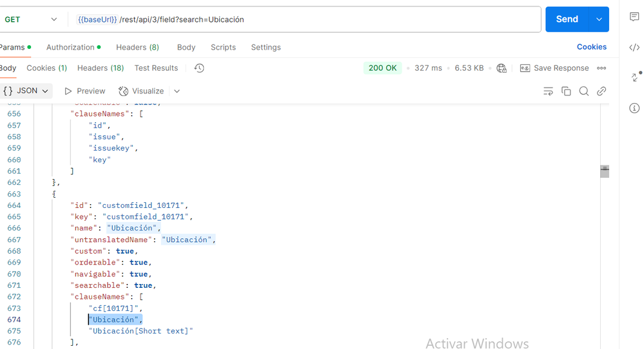
Task: Click the {{baseUrl}} variable in the URL
Action: (97, 19)
